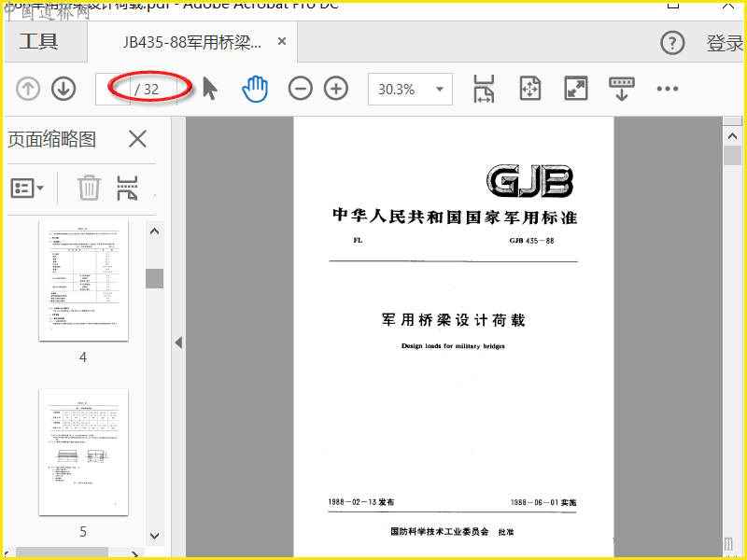Select page 4 thumbnail
747x560 pixels.
83,281
